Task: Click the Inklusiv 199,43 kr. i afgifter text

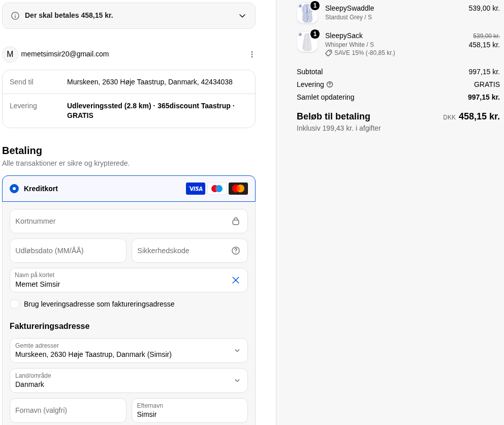Action: click(x=338, y=129)
